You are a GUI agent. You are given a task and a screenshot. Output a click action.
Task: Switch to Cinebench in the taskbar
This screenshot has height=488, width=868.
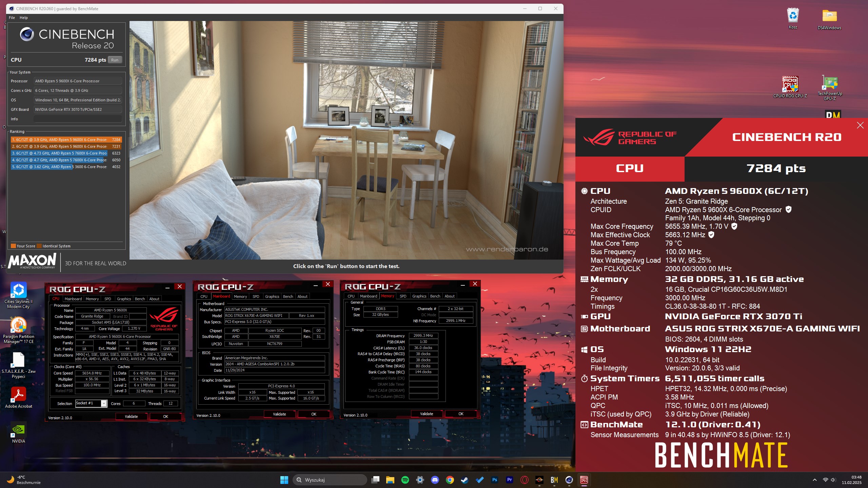coord(569,480)
